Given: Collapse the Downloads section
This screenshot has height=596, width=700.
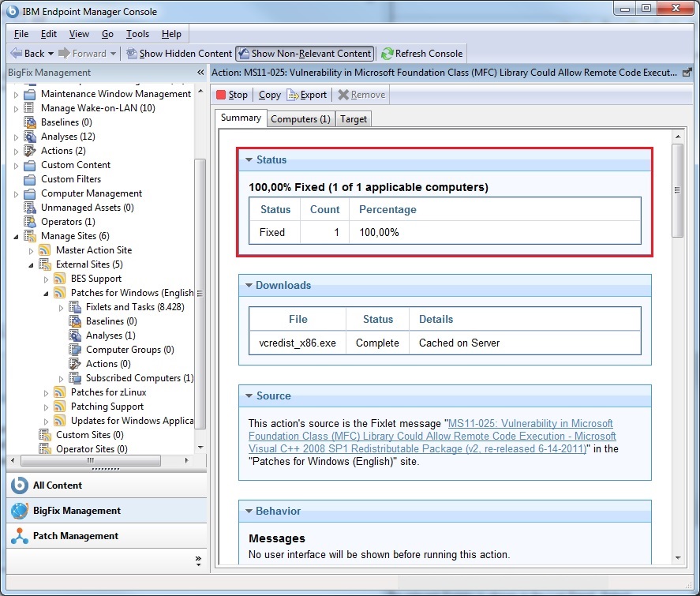Looking at the screenshot, I should tap(249, 285).
